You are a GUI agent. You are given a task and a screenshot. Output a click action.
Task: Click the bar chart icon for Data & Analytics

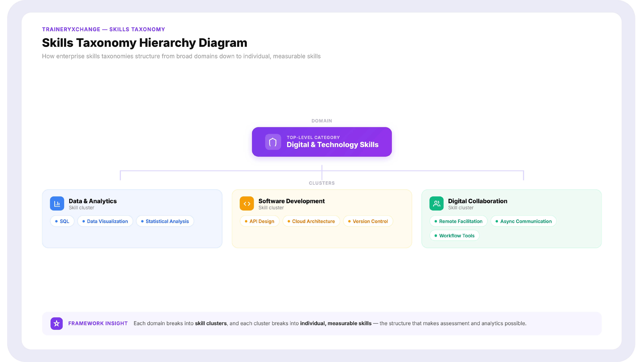click(x=57, y=204)
